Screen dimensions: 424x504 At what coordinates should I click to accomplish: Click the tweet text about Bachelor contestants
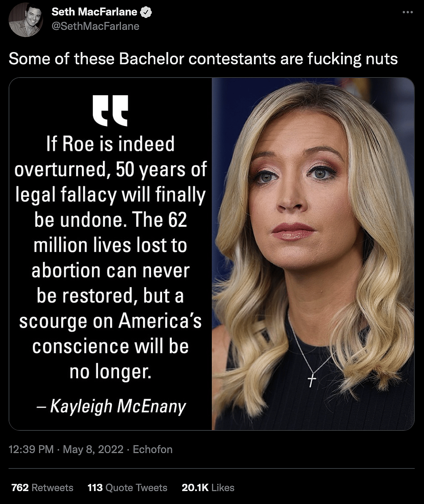tap(203, 59)
